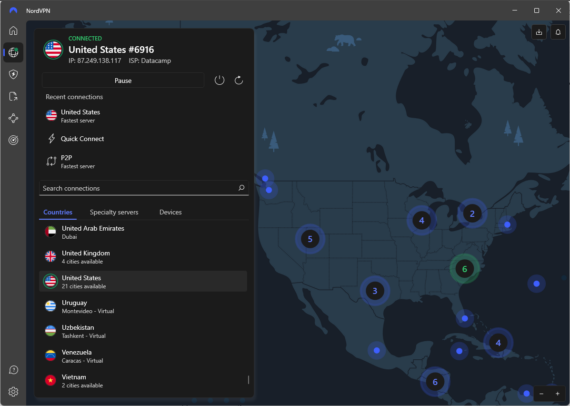Click the P2P arrows icon
This screenshot has height=406, width=570.
[x=51, y=161]
